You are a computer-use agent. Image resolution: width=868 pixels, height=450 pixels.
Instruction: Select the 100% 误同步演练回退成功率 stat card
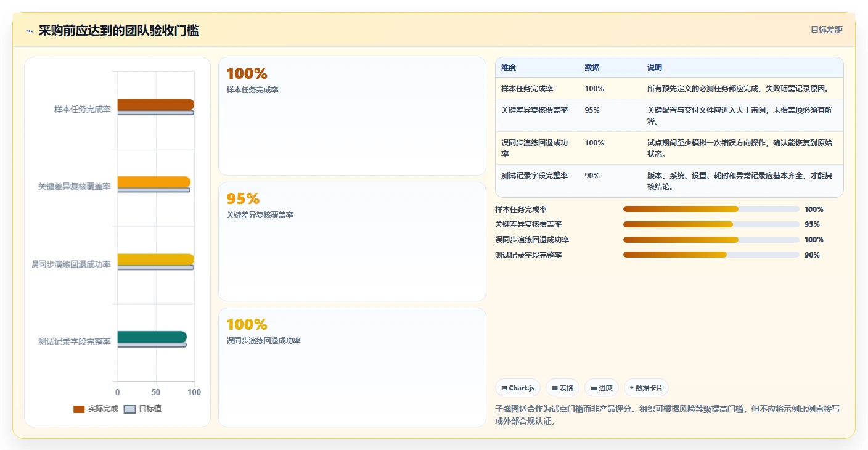pyautogui.click(x=352, y=367)
